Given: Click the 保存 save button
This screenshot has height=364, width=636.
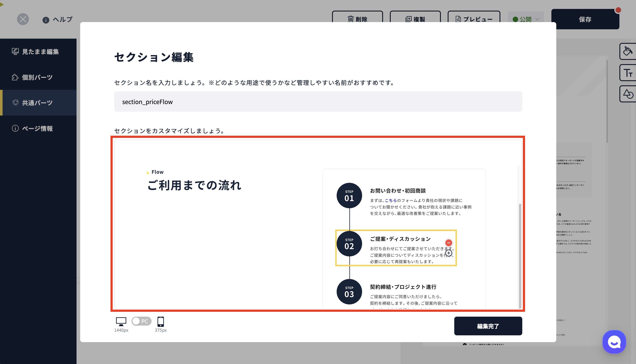Looking at the screenshot, I should coord(585,19).
